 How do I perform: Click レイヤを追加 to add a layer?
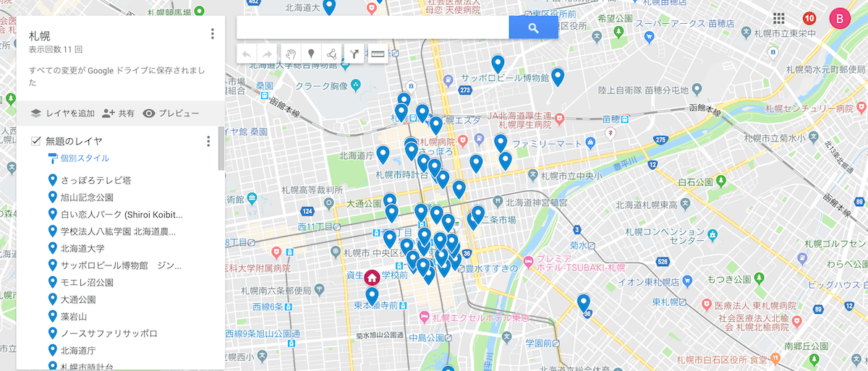[62, 114]
